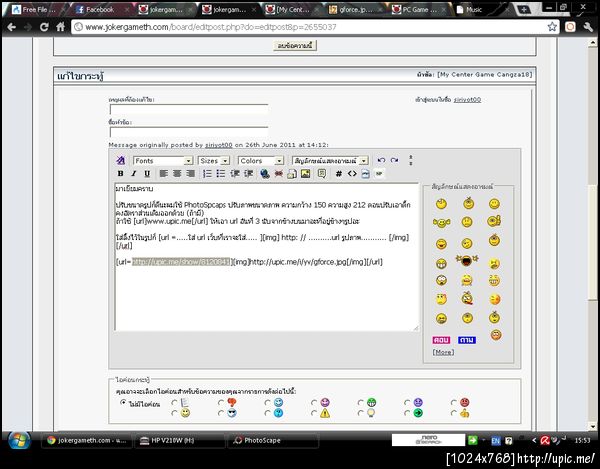Click the reason for editing input field

pyautogui.click(x=189, y=109)
